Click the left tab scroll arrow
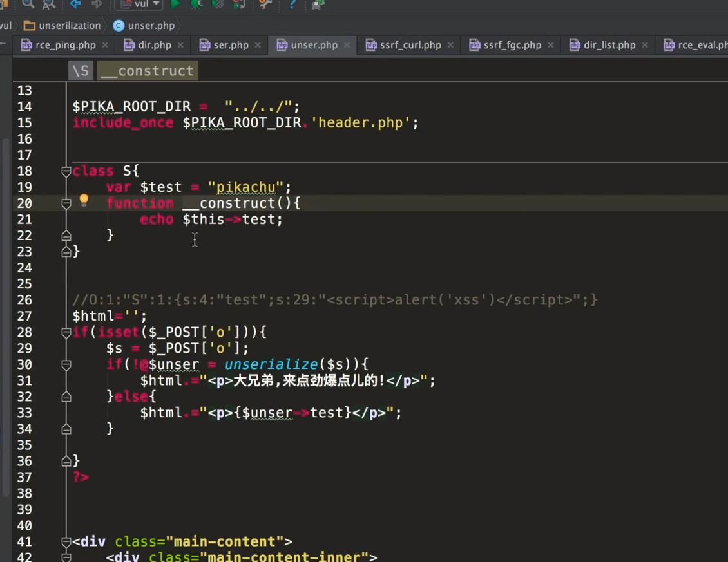This screenshot has height=562, width=728. (4, 44)
